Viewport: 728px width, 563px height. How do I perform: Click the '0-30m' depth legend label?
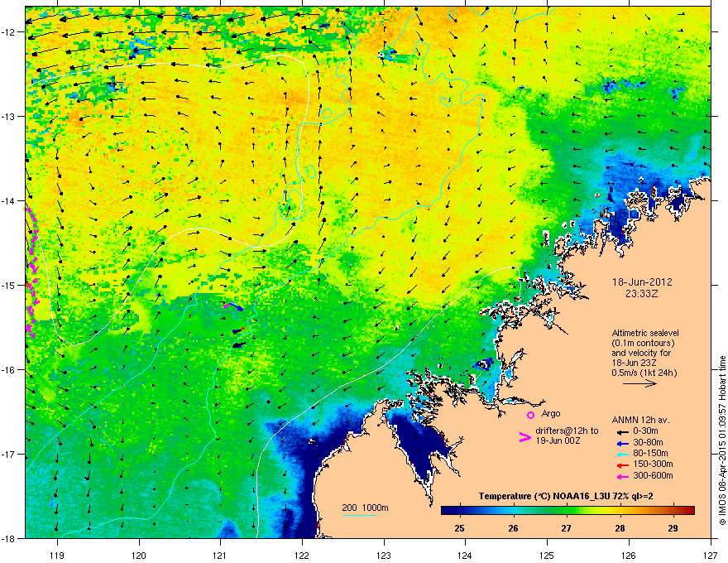(x=645, y=431)
